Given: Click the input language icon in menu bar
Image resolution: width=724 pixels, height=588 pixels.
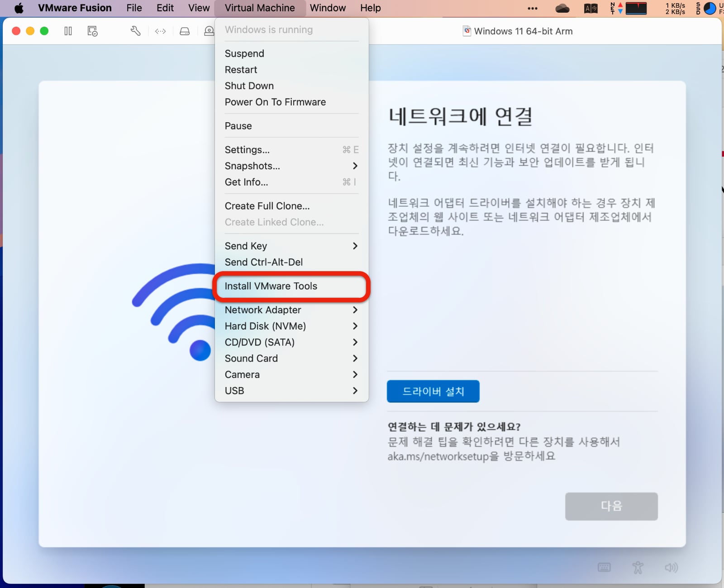Looking at the screenshot, I should tap(591, 8).
